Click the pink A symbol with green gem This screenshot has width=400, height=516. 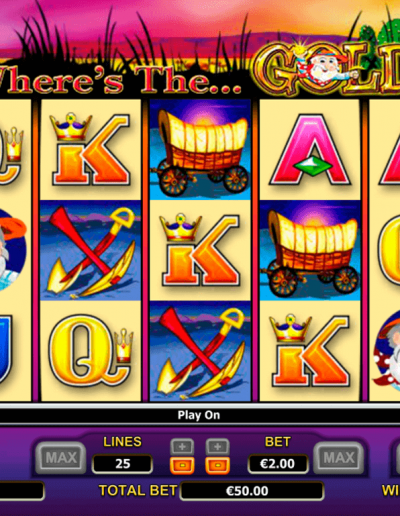(310, 149)
